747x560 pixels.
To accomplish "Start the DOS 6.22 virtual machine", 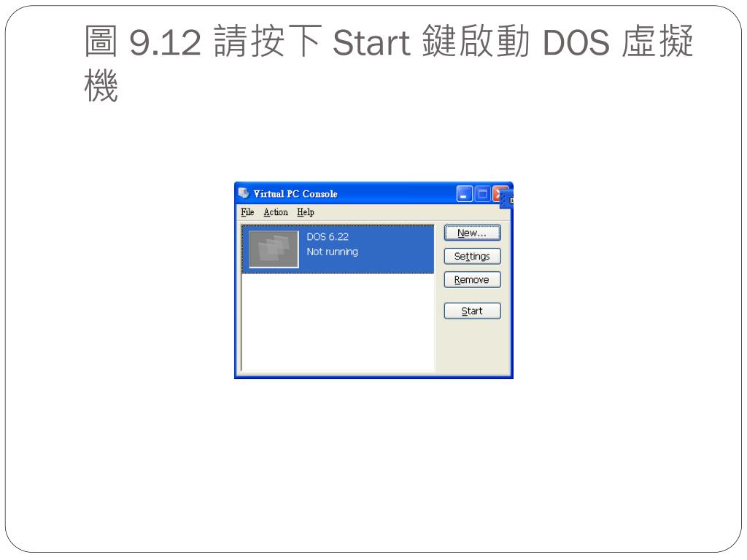I will point(472,311).
